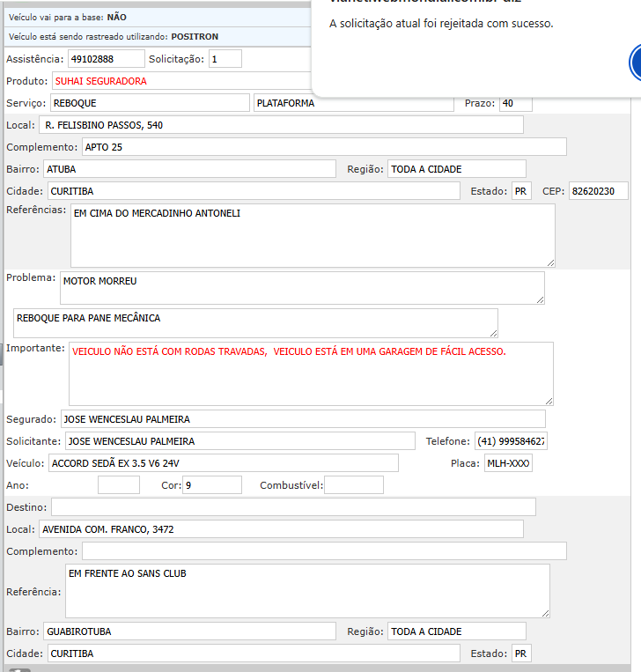Viewport: 641px width, 672px height.
Task: Click the Problema text area MOTOR MORREU
Action: pyautogui.click(x=302, y=288)
